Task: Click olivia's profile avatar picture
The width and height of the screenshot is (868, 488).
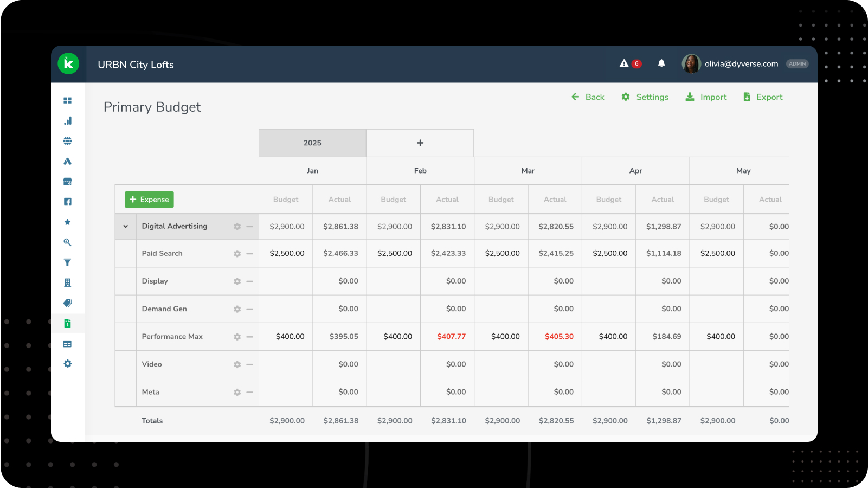Action: pos(691,63)
